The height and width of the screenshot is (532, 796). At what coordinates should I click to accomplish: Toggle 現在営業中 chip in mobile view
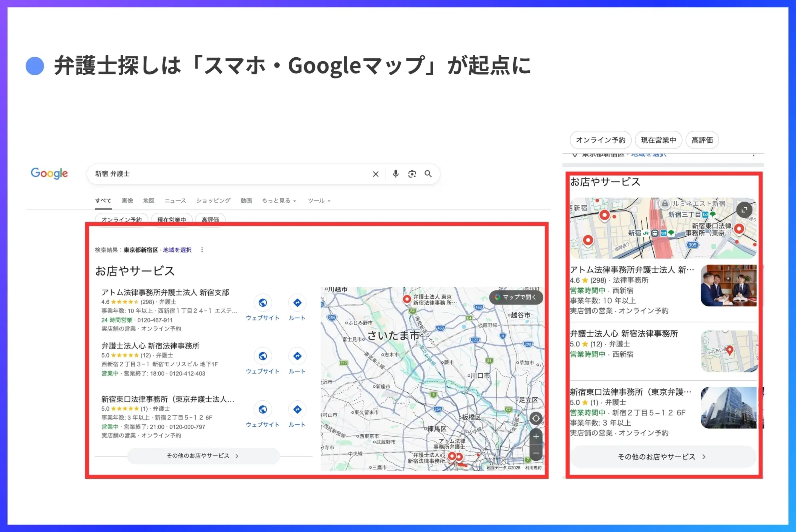(658, 140)
